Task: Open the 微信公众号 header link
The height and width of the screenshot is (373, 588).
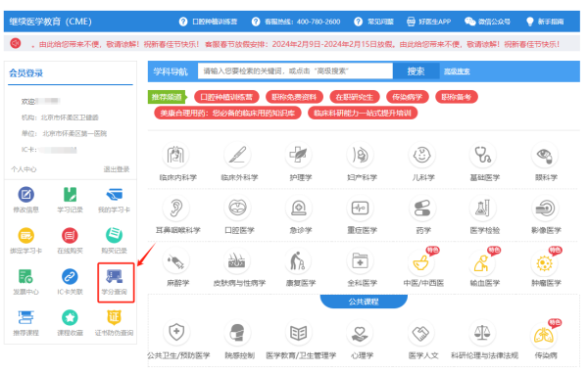Action: [487, 22]
